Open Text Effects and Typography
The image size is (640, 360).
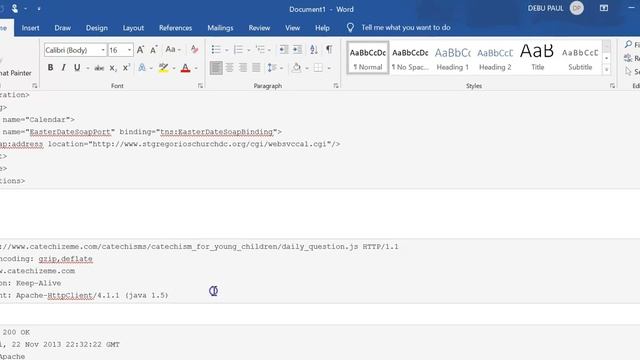pyautogui.click(x=142, y=68)
